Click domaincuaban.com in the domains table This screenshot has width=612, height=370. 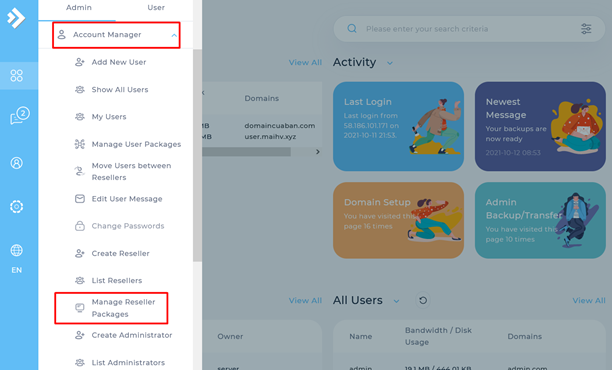(280, 126)
